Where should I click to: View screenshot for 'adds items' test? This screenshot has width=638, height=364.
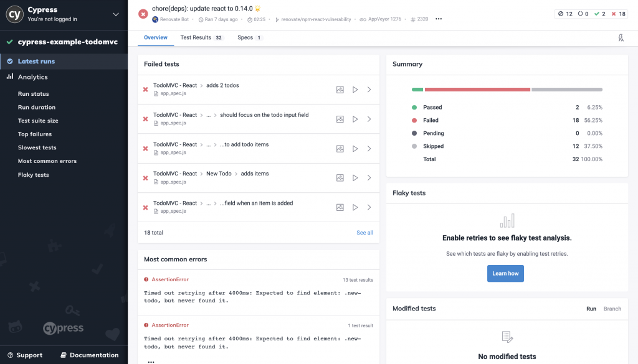340,178
